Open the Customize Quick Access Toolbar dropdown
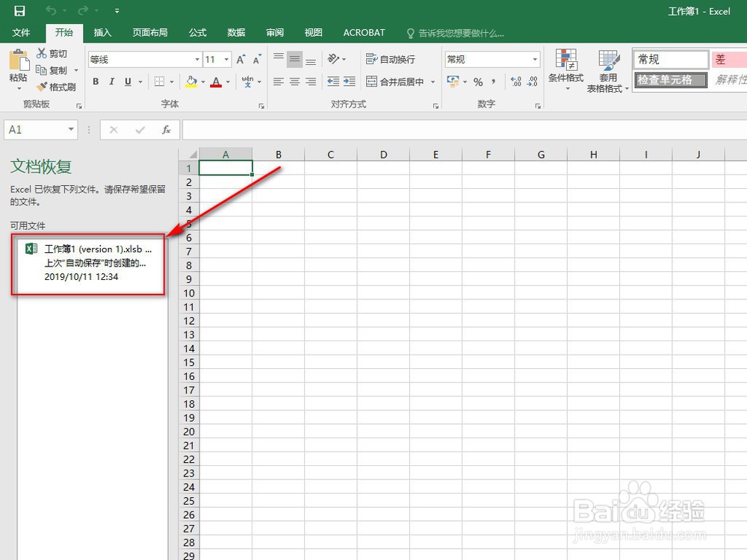Screen dimensions: 747x560 coord(117,10)
